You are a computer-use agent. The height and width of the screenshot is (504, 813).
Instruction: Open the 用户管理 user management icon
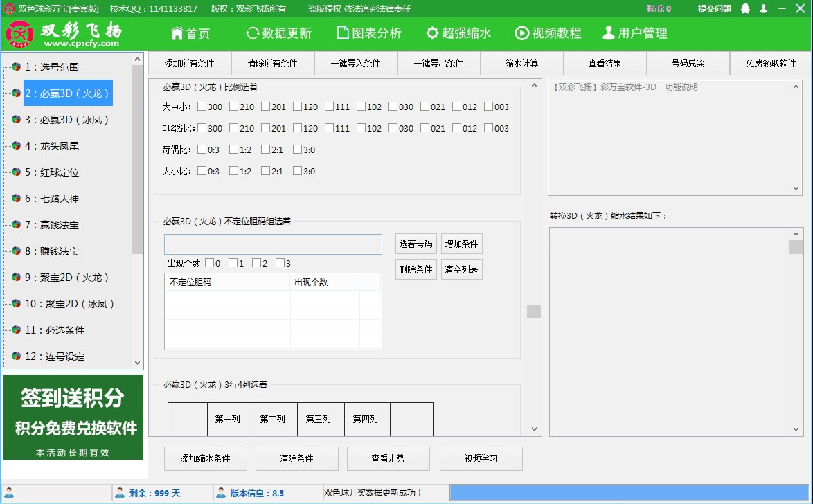tap(609, 33)
